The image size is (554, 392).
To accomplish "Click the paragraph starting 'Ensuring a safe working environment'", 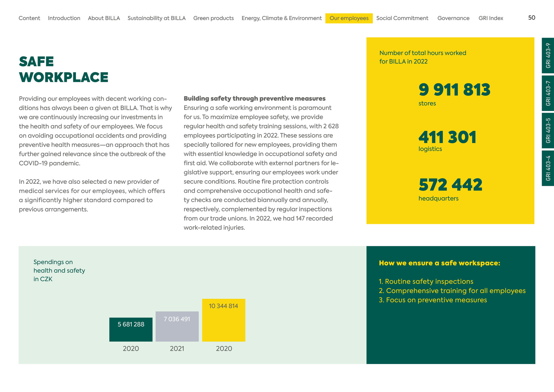I will [261, 167].
